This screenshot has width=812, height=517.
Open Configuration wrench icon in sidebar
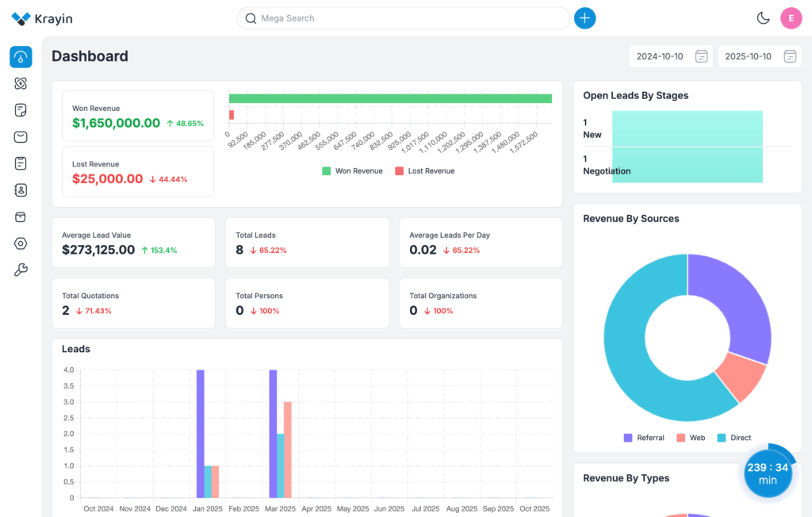point(21,270)
